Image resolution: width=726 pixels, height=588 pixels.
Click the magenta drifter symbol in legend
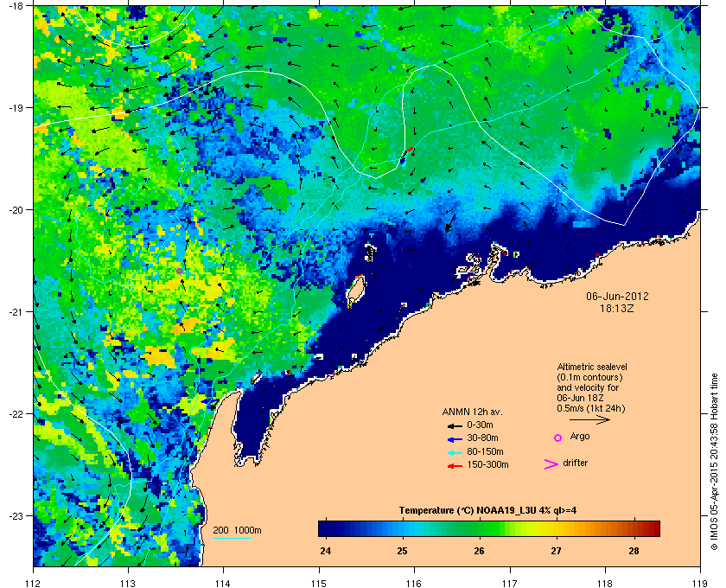(x=551, y=464)
